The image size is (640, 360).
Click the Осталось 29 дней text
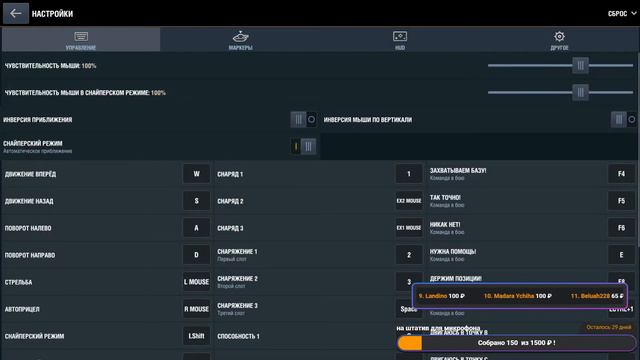point(609,327)
